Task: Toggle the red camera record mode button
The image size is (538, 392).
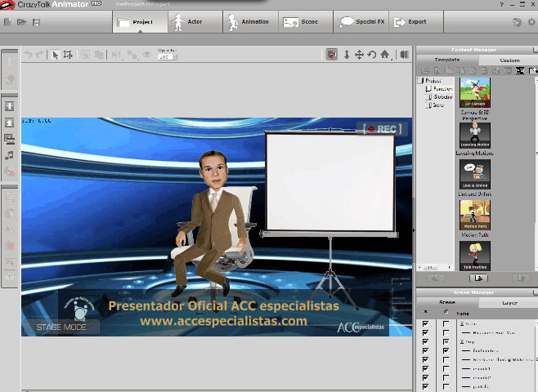Action: click(x=331, y=55)
